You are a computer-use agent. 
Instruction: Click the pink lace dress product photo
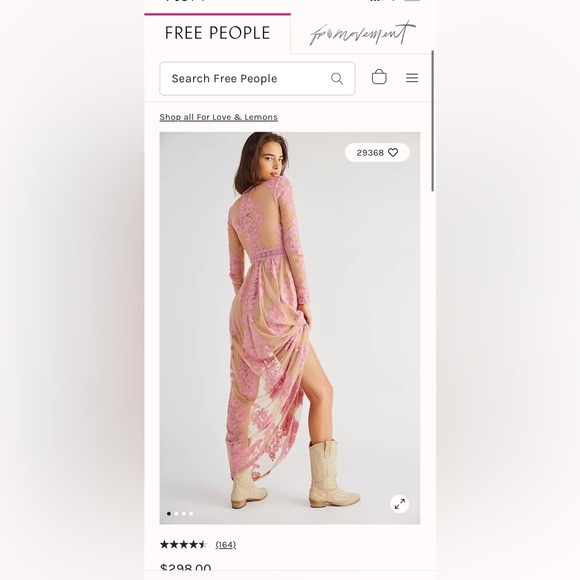290,328
